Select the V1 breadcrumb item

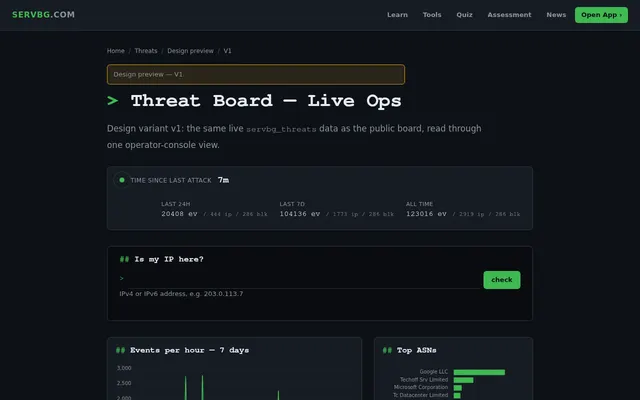coord(227,51)
